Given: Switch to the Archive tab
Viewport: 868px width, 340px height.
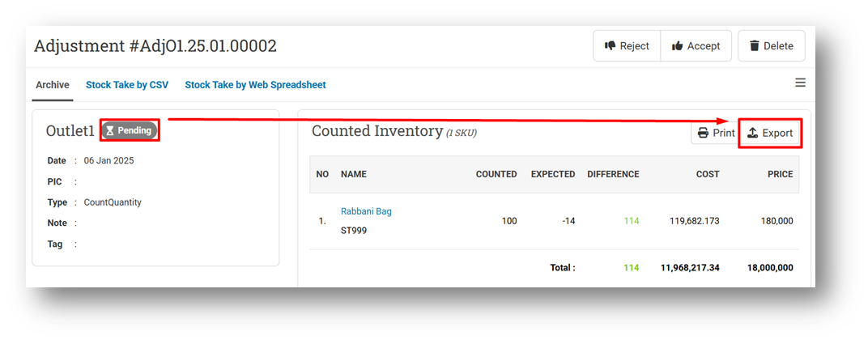Looking at the screenshot, I should pyautogui.click(x=53, y=85).
